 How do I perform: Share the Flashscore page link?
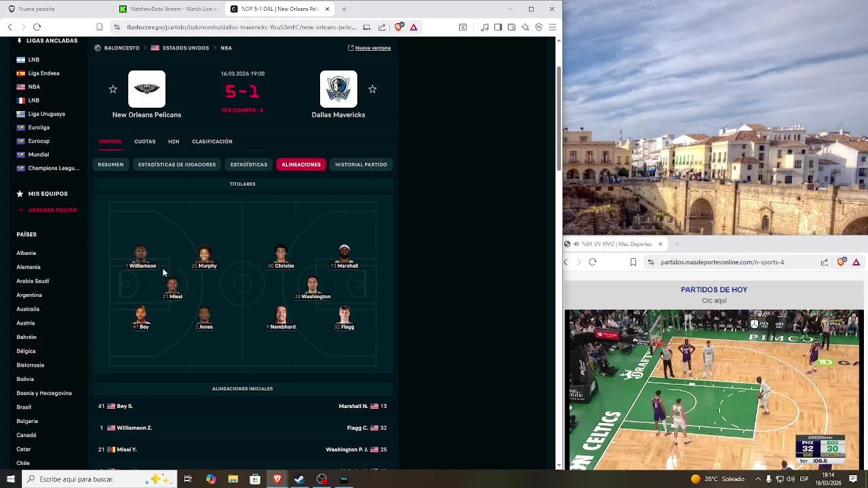pyautogui.click(x=382, y=27)
